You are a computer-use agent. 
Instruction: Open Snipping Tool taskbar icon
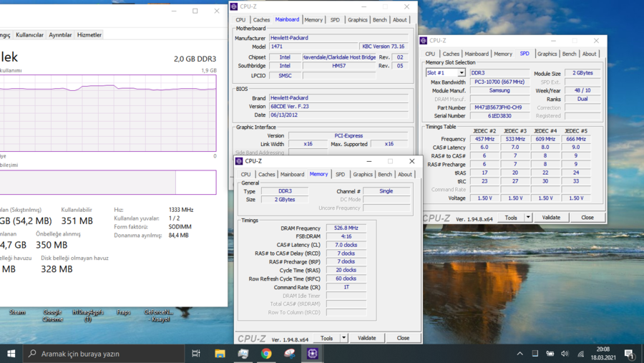point(290,354)
